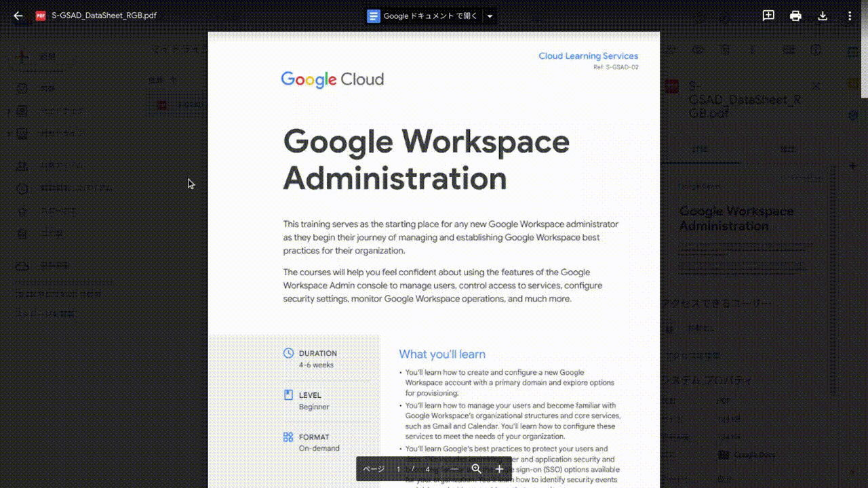Viewport: 868px width, 488px height.
Task: Click the Cloud Learning Services heading
Action: coord(588,56)
